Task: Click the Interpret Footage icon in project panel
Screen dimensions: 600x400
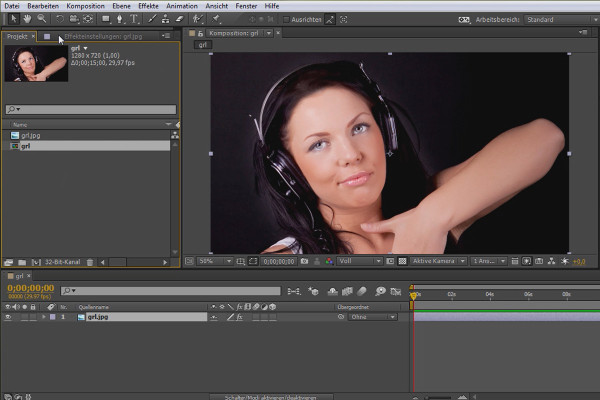Action: pos(8,263)
